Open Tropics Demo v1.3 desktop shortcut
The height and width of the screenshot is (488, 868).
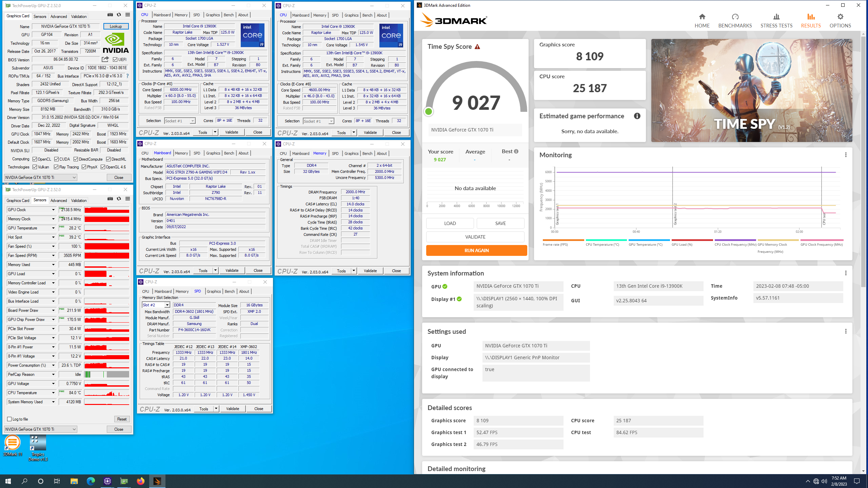(x=38, y=448)
